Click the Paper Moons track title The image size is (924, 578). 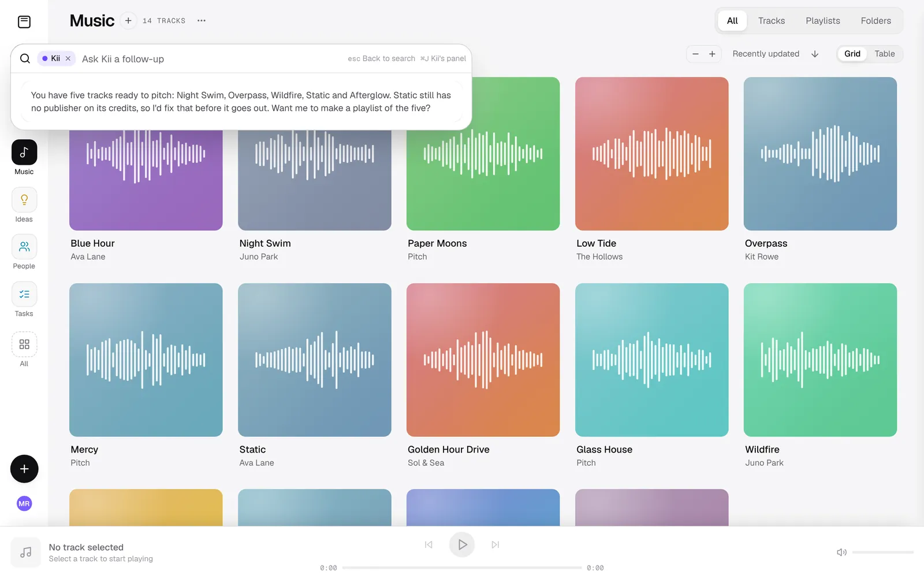437,243
